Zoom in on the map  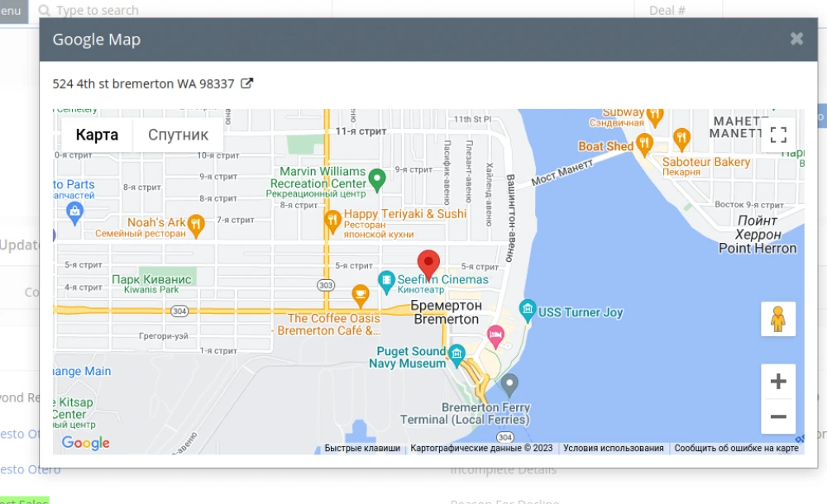(778, 380)
